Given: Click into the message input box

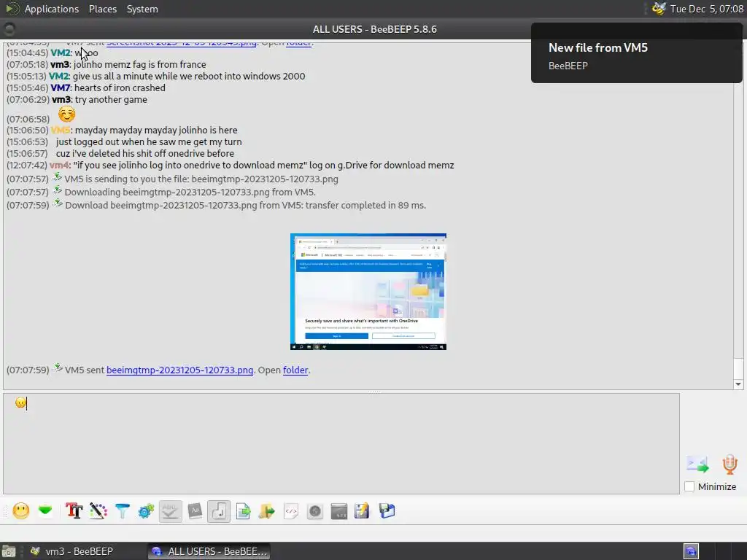Looking at the screenshot, I should tap(341, 443).
